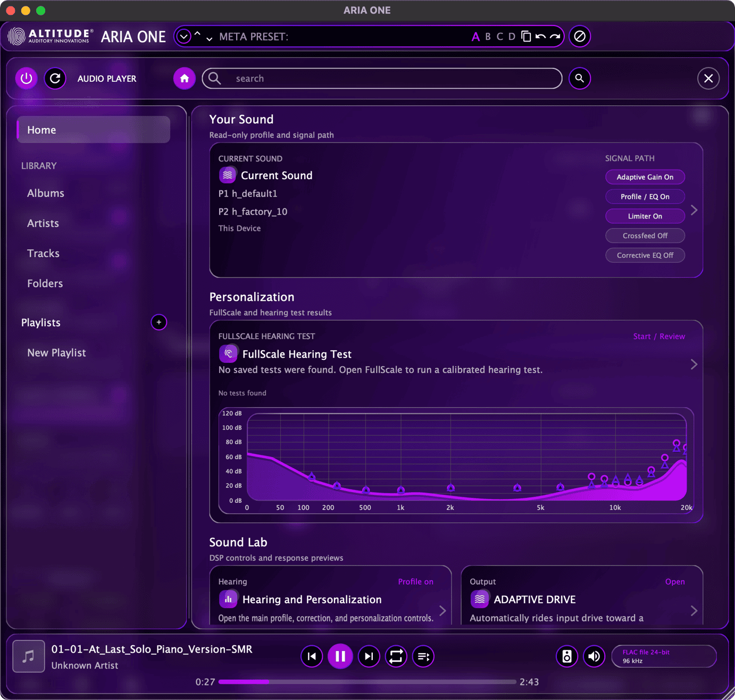Select preset slot D
The width and height of the screenshot is (735, 700).
coord(512,37)
